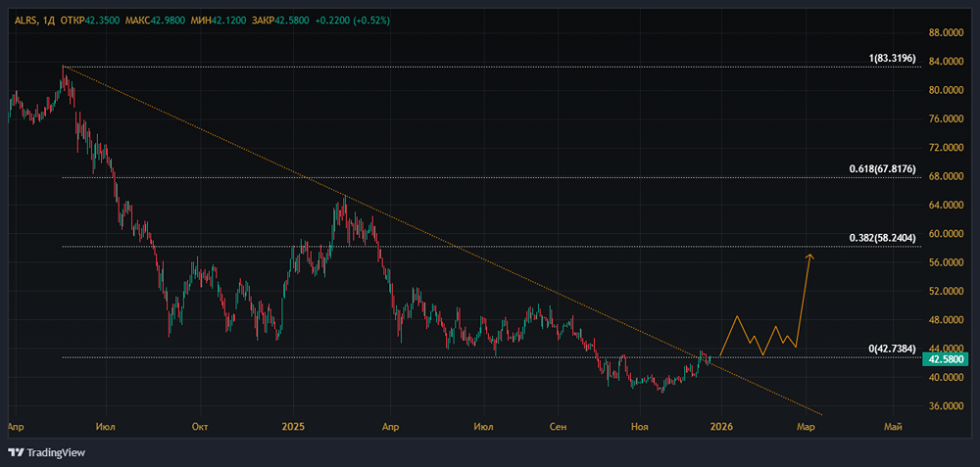The image size is (980, 467).
Task: Click the 80.0000 price axis label
Action: 945,90
